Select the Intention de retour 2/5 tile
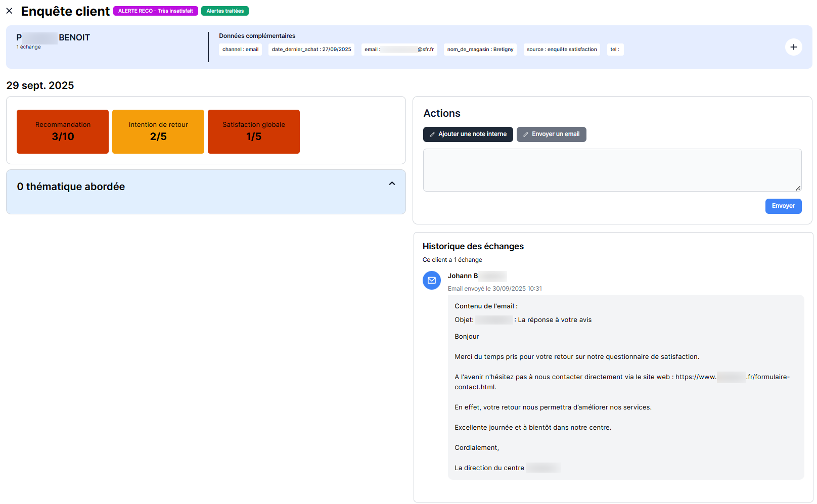 pyautogui.click(x=158, y=131)
